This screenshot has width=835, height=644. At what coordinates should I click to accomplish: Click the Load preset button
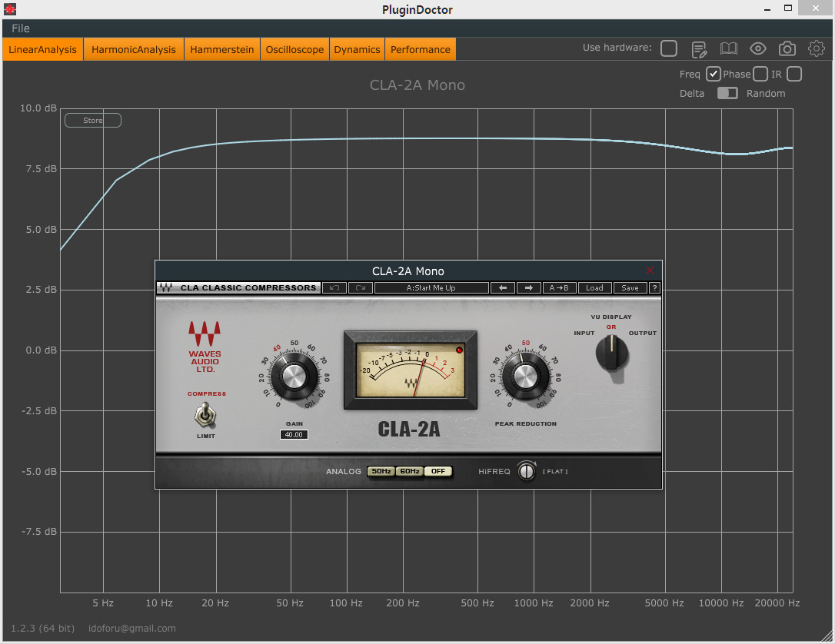point(594,288)
